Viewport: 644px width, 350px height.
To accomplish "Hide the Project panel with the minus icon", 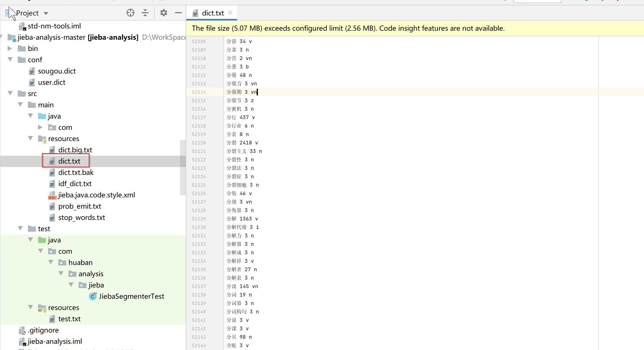I will pos(178,13).
